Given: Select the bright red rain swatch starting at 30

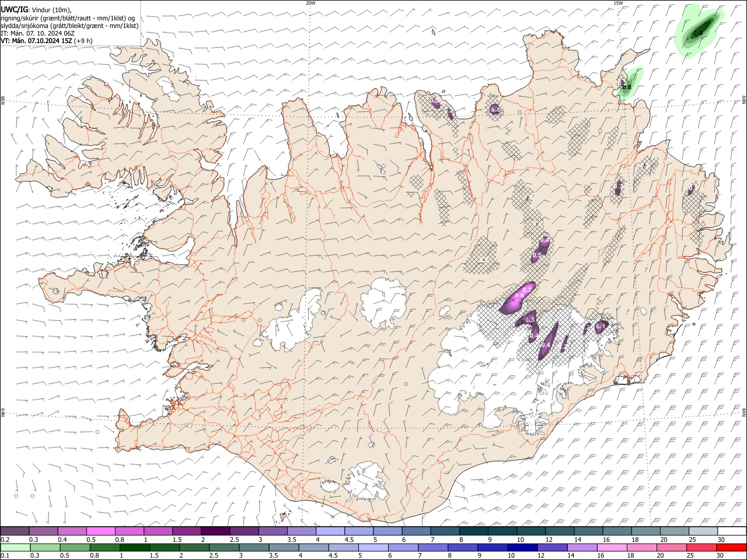Looking at the screenshot, I should pos(731,547).
